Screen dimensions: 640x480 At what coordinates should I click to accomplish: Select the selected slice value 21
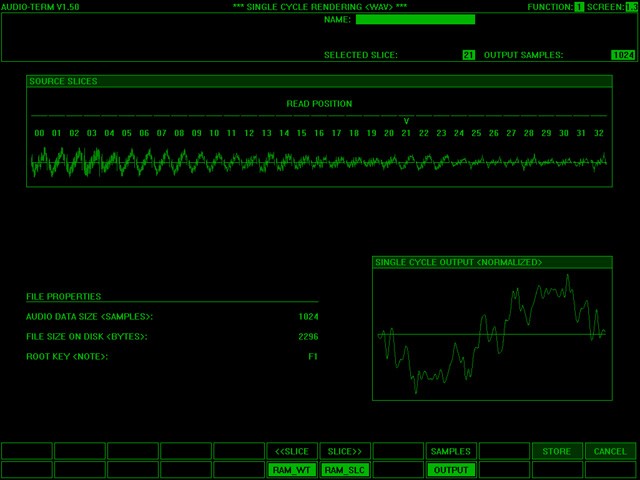(469, 55)
